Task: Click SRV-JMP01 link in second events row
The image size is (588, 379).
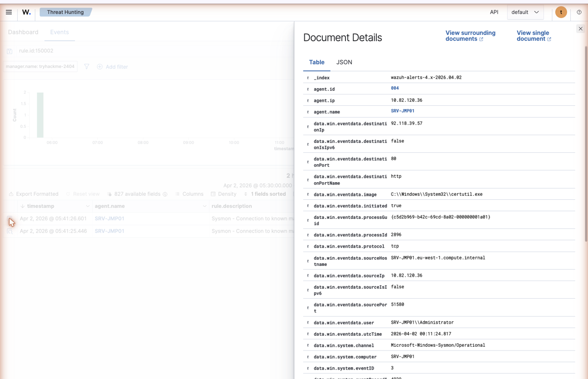Action: pyautogui.click(x=109, y=231)
